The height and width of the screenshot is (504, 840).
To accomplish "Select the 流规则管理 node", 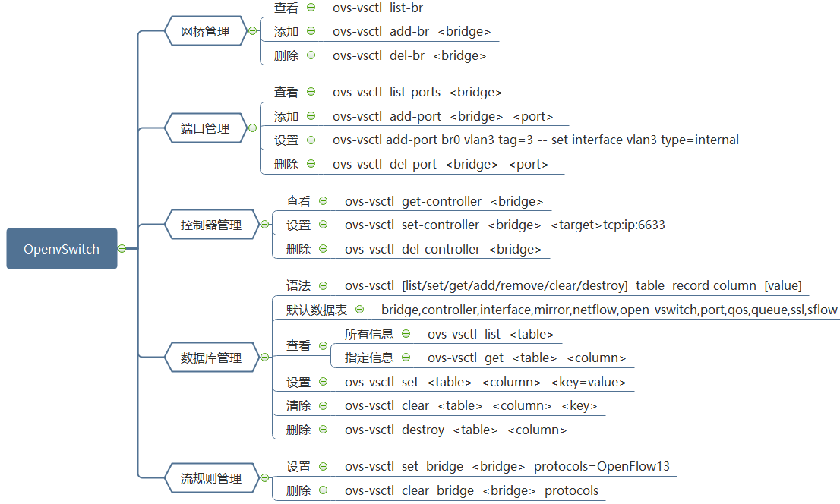I will tap(211, 477).
